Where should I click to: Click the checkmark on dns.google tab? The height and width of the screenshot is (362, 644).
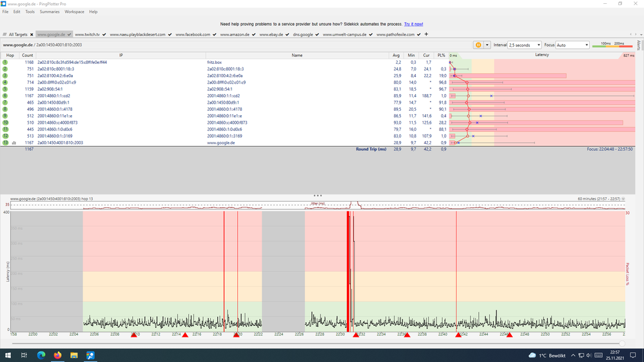coord(317,35)
